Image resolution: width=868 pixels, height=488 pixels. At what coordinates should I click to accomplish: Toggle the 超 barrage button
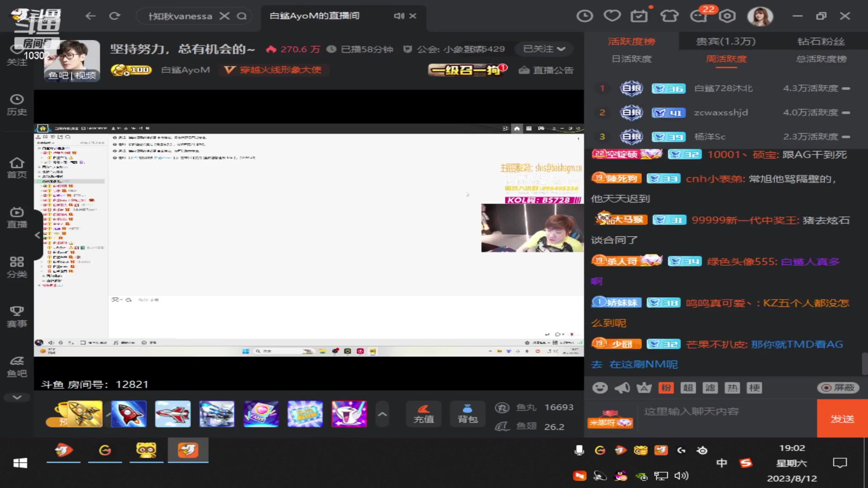(688, 388)
